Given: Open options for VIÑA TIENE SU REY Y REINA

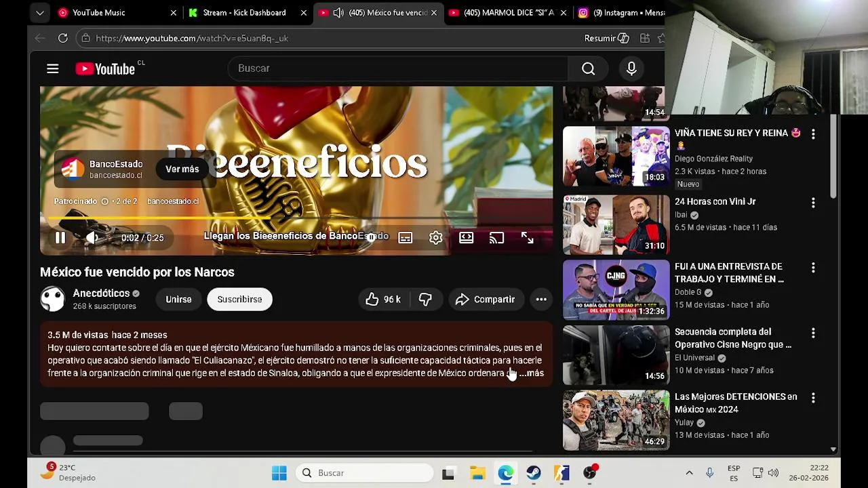Looking at the screenshot, I should tap(813, 134).
